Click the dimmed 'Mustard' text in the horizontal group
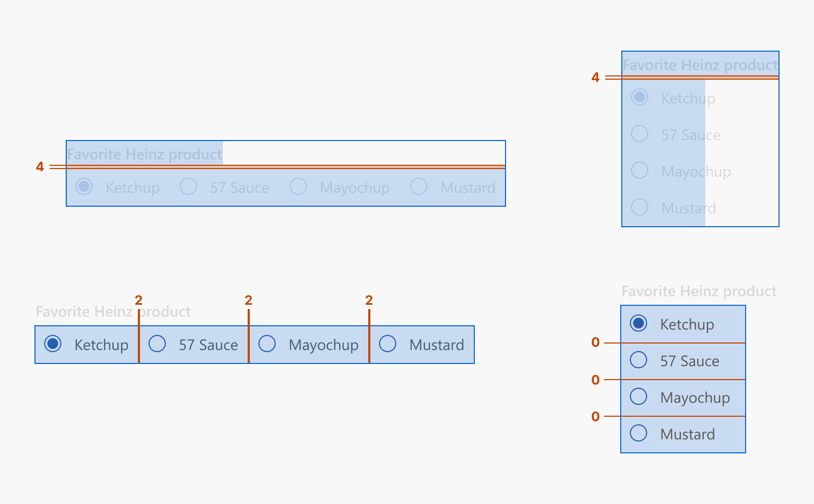The height and width of the screenshot is (504, 814). tap(468, 188)
